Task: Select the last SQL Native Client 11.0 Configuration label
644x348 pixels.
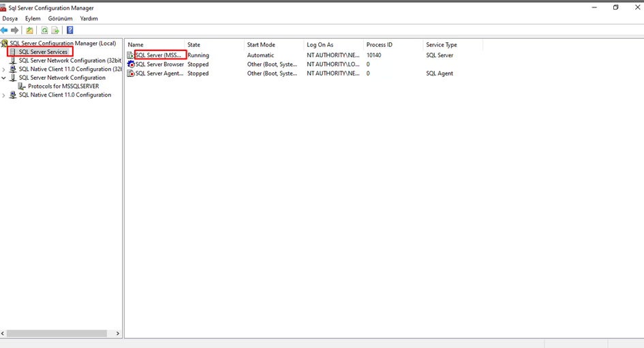Action: pos(65,95)
